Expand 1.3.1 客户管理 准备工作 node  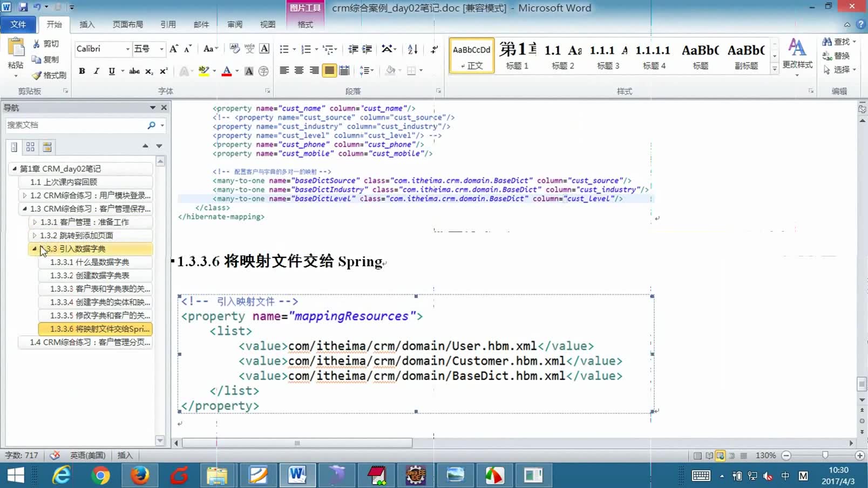(x=35, y=222)
